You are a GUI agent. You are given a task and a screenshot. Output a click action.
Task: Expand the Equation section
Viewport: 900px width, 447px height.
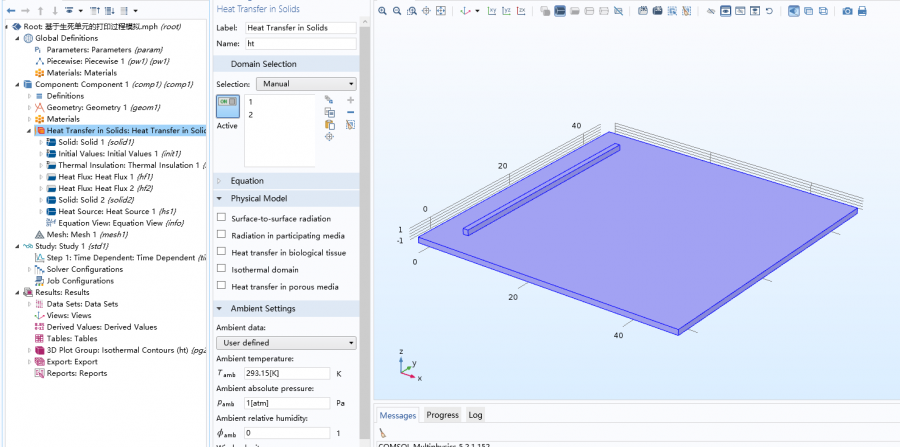(247, 181)
